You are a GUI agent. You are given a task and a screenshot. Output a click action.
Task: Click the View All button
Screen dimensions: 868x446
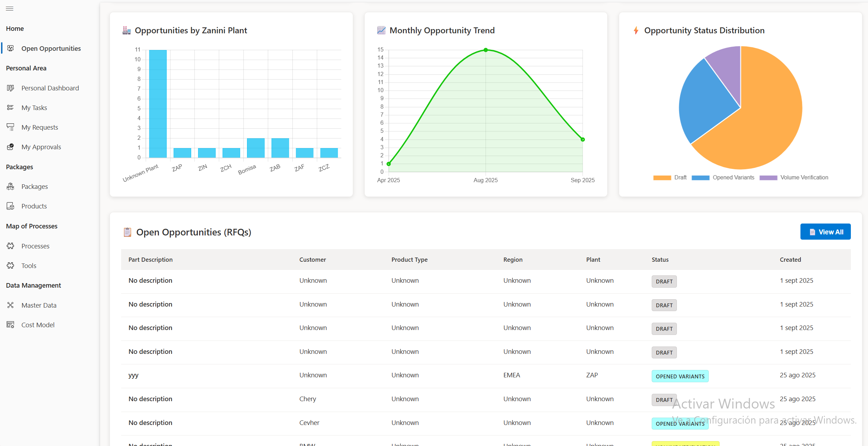[x=825, y=232]
